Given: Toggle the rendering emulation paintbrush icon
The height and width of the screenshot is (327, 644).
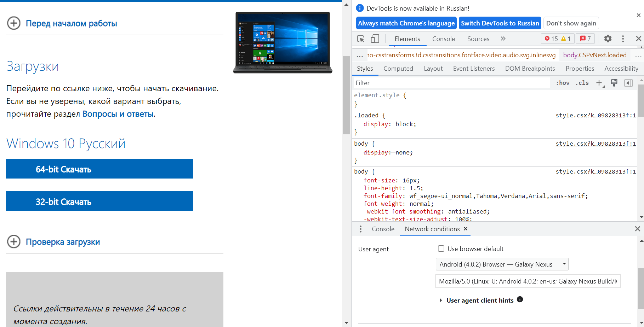Looking at the screenshot, I should click(614, 83).
